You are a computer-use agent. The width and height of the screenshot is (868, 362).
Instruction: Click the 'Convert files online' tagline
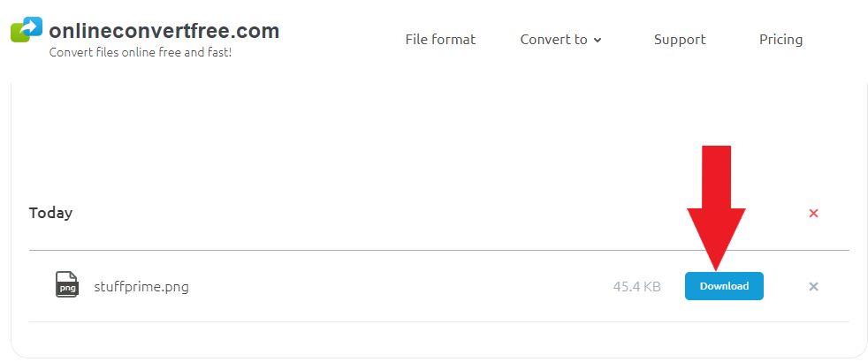click(x=140, y=52)
